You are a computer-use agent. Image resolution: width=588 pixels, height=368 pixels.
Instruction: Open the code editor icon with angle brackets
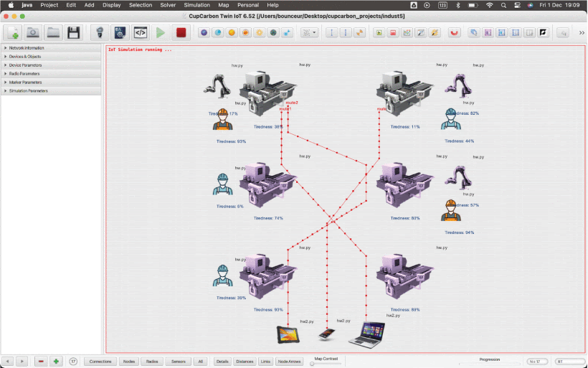tap(140, 32)
